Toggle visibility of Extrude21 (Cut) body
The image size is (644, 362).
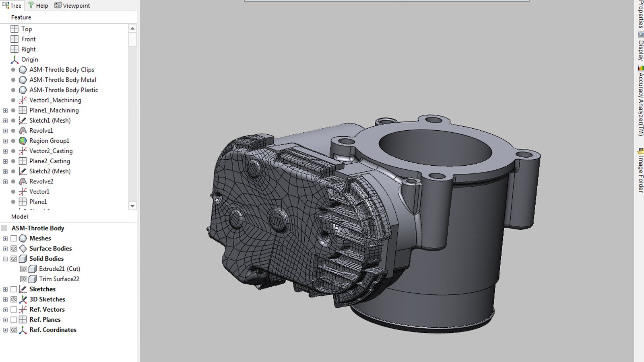(23, 269)
